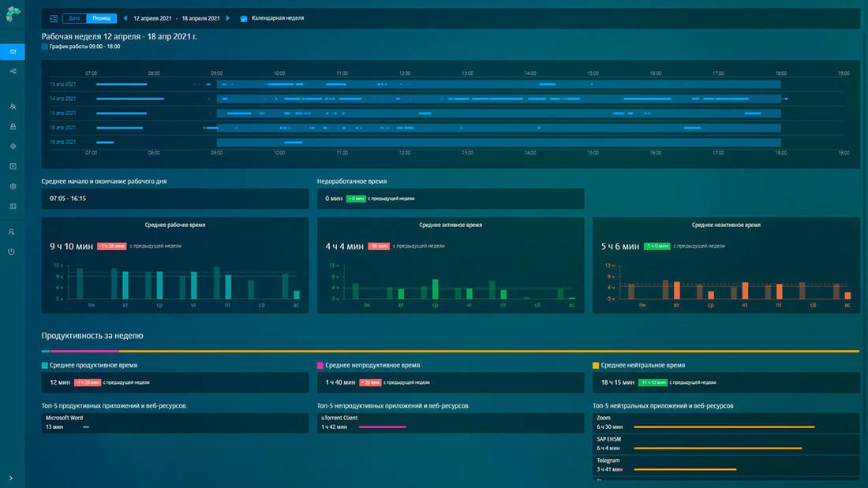Toggle the filter list icon beside Дата

(x=54, y=18)
